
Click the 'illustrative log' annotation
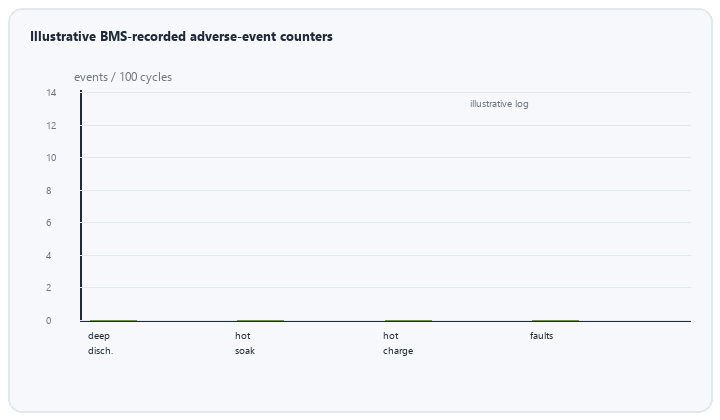(499, 104)
